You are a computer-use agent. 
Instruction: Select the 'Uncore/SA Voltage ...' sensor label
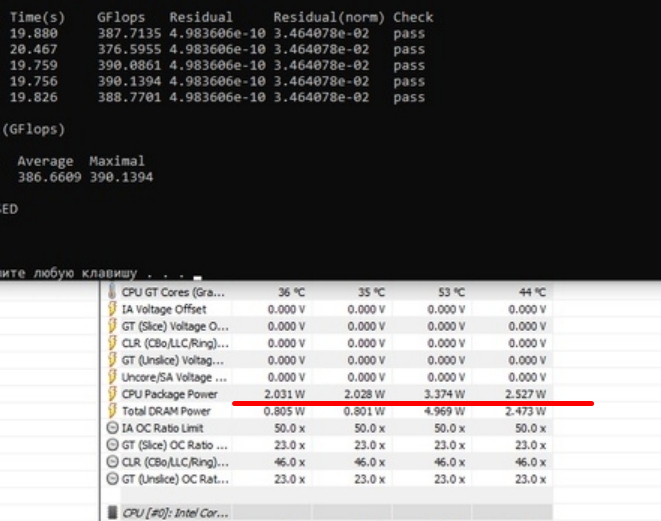pos(174,377)
